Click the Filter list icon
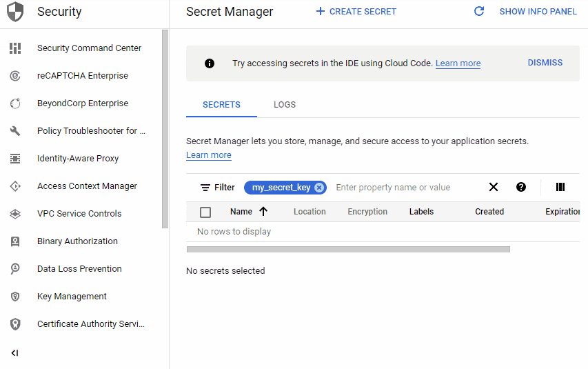Screen dimensions: 588x369 pos(205,188)
